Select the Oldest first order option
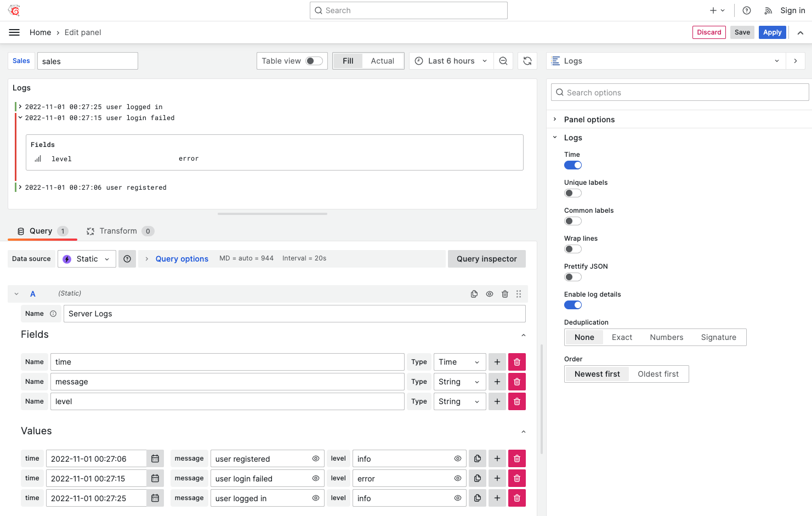Image resolution: width=812 pixels, height=516 pixels. [x=658, y=374]
